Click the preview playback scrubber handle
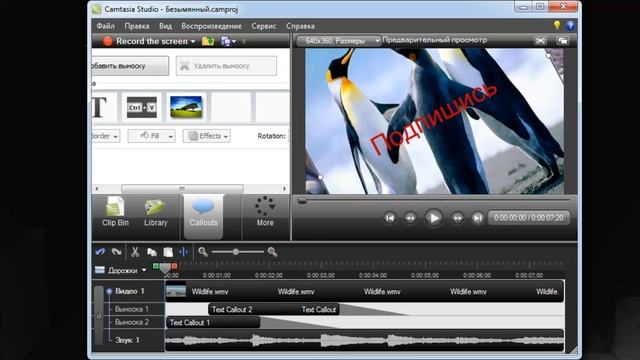640x360 pixels. (x=302, y=200)
